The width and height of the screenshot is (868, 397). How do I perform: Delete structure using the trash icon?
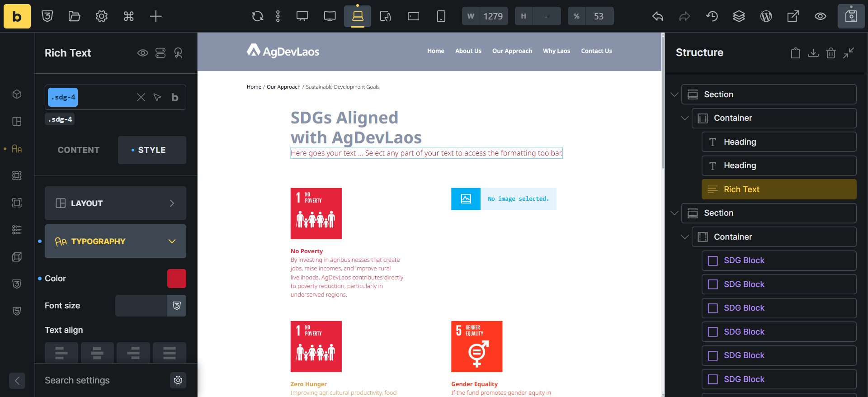pos(831,53)
